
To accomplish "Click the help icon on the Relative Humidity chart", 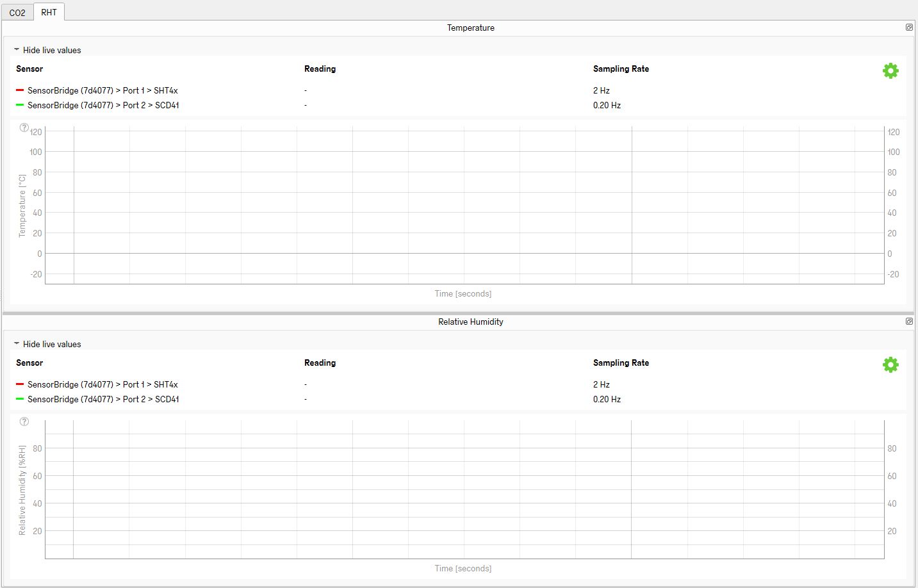I will pyautogui.click(x=24, y=421).
